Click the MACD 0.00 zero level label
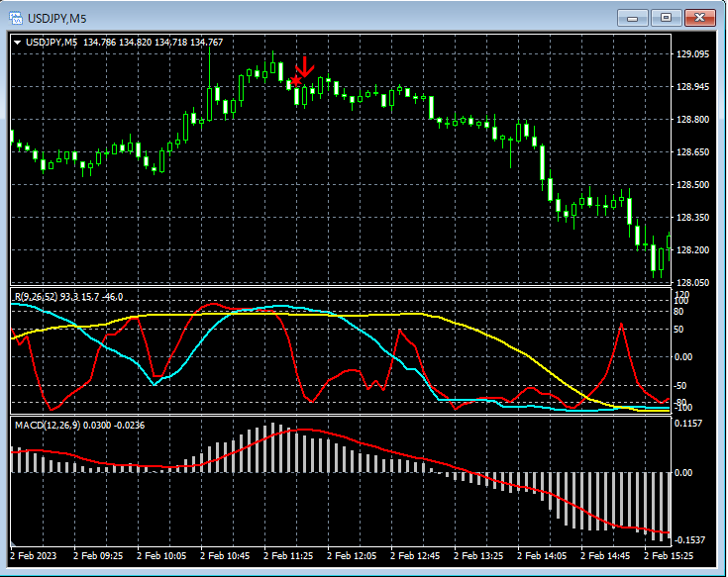 coord(684,472)
